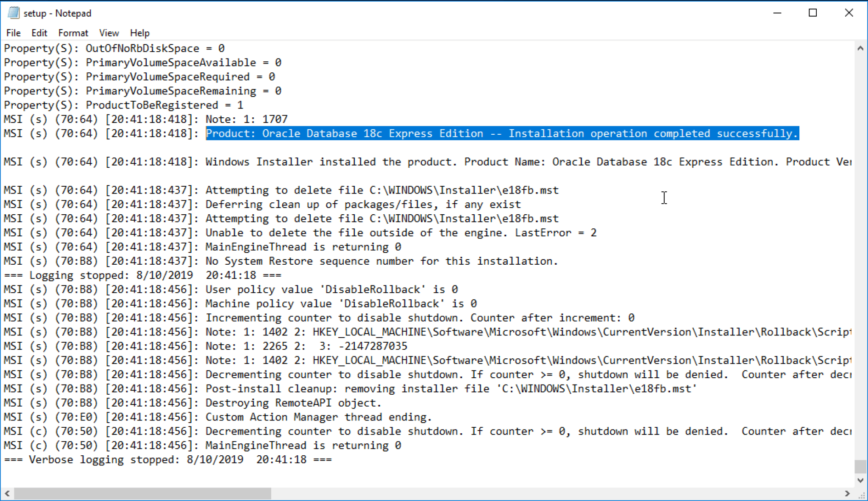Click the horizontal scrollbar left arrow
Image resolution: width=868 pixels, height=501 pixels.
tap(7, 493)
